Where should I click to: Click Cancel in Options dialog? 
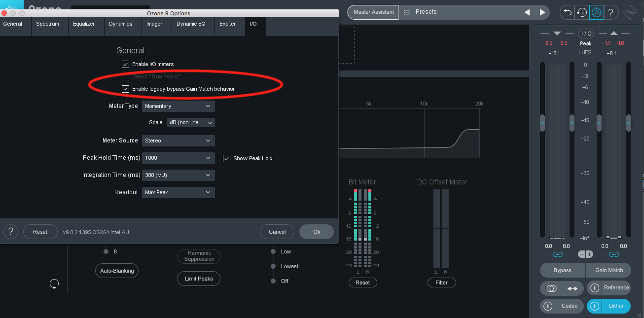[x=277, y=232]
